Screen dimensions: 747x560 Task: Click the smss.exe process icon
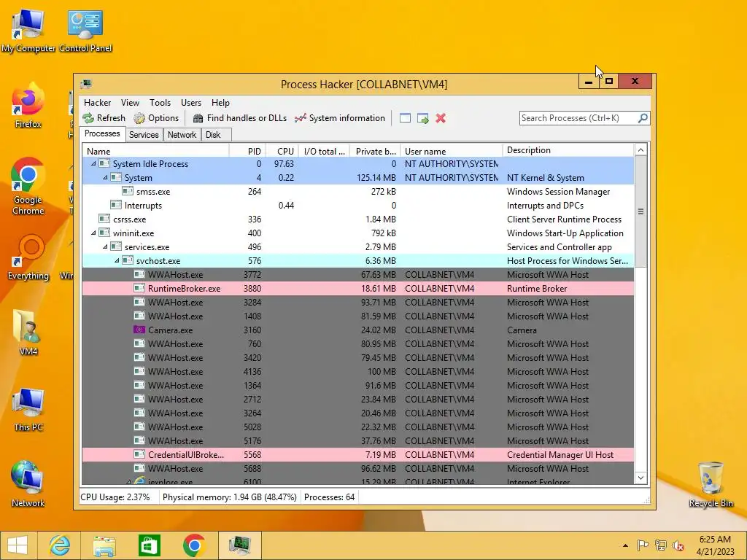pyautogui.click(x=127, y=191)
